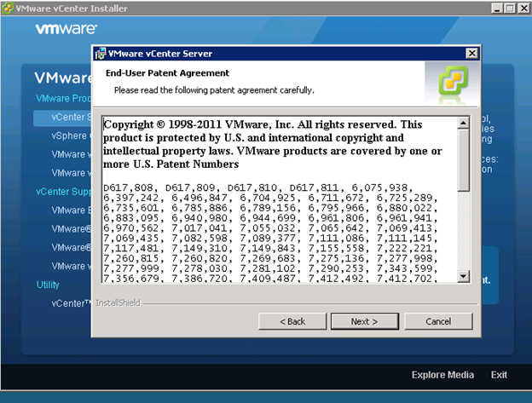Click the End-User Patent Agreement heading

tap(167, 73)
